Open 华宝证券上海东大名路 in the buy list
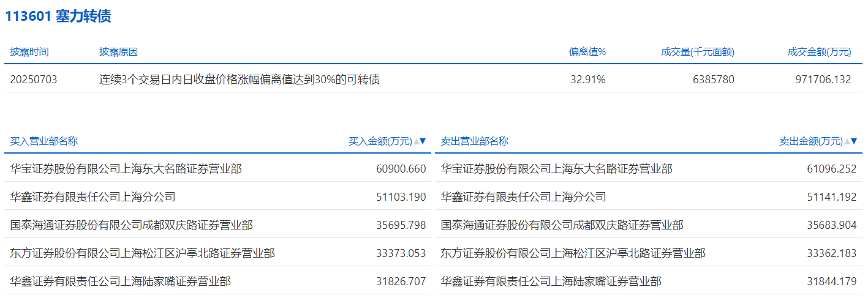 [126, 169]
